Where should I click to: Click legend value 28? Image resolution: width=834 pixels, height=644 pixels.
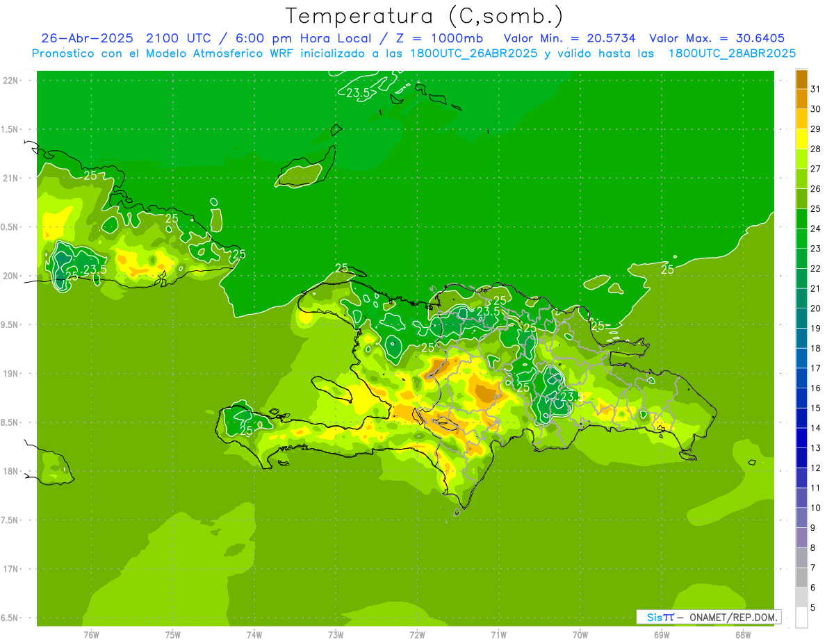(x=815, y=149)
